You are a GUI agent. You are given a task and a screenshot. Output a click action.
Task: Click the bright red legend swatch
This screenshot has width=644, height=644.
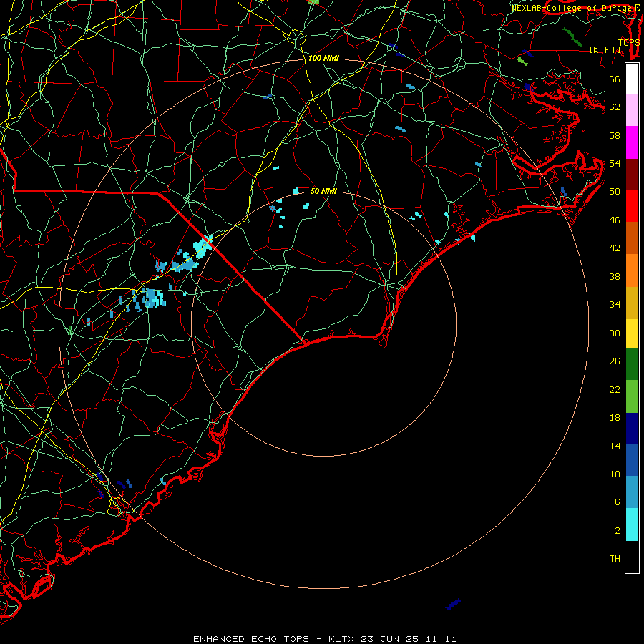tap(632, 206)
